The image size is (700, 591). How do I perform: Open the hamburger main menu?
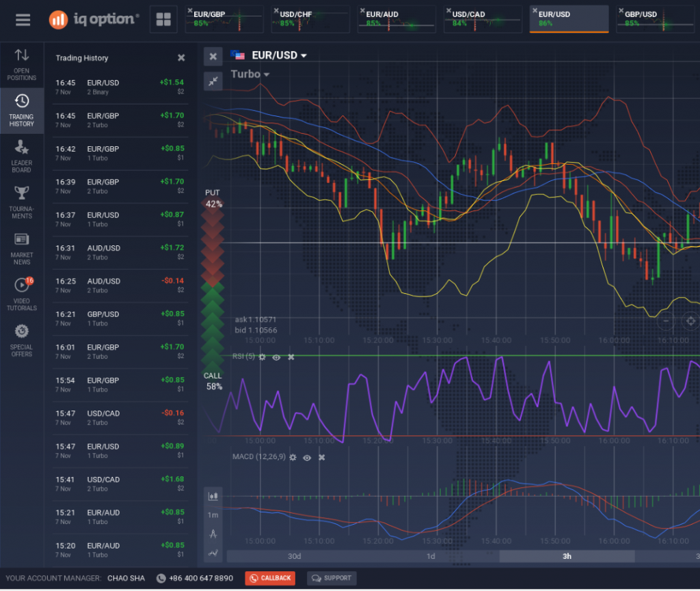tap(23, 20)
